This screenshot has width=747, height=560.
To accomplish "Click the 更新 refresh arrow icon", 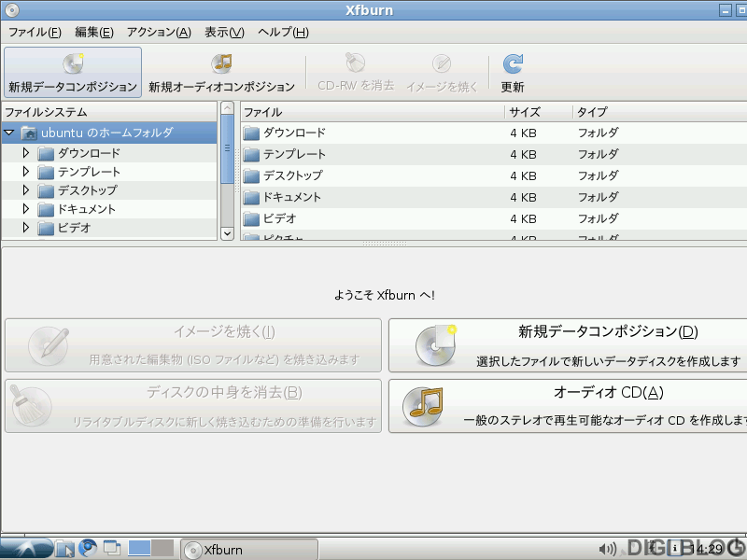I will click(513, 63).
